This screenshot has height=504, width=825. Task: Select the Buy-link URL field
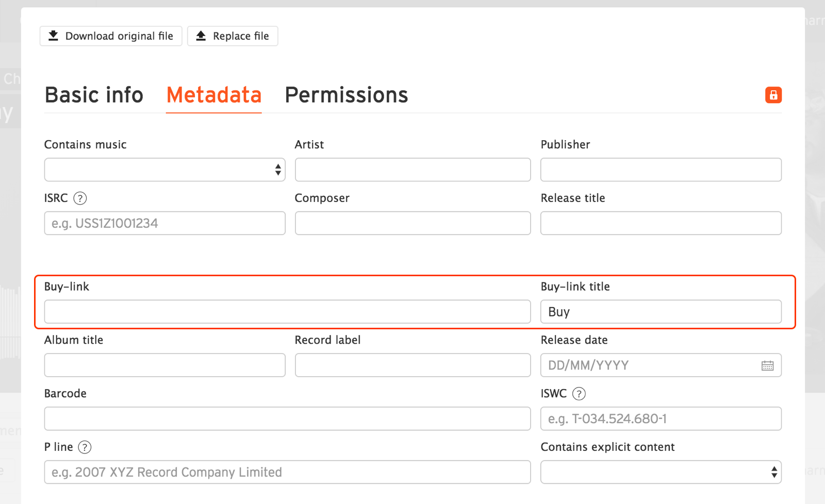click(x=287, y=312)
